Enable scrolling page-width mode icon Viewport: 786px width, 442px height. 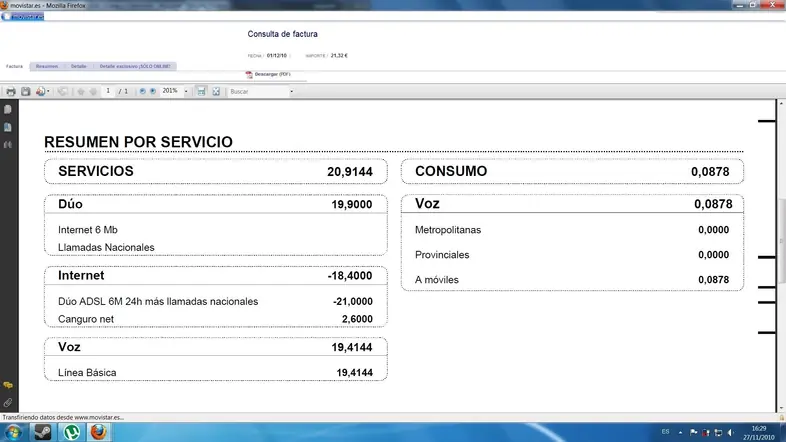click(x=201, y=91)
